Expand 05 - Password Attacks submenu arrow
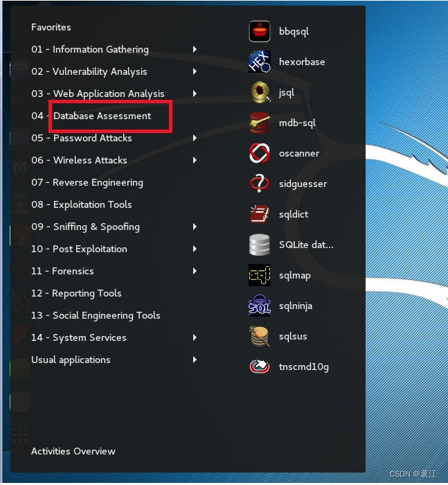 195,138
